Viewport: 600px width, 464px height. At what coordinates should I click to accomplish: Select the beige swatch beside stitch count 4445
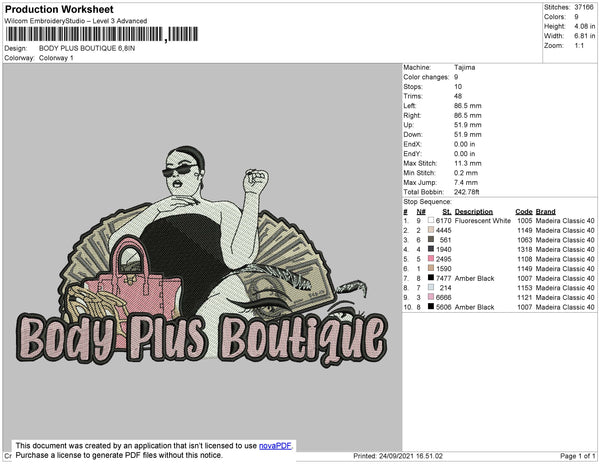[x=431, y=230]
